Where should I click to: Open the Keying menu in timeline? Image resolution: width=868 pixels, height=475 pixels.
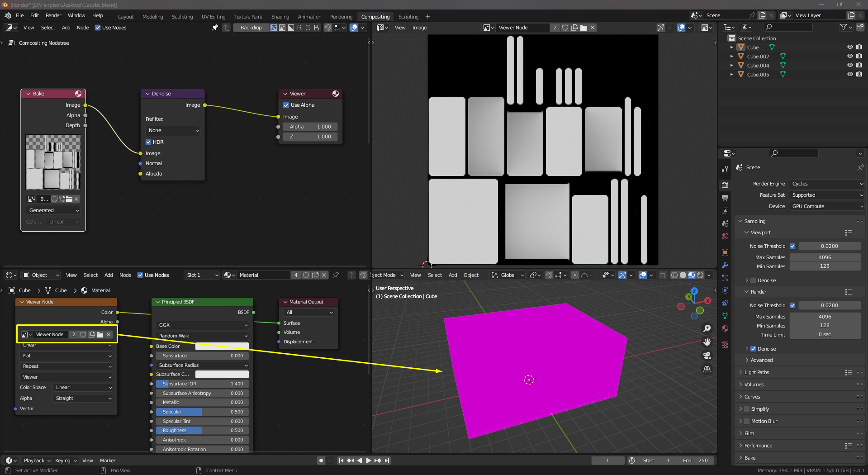tap(66, 461)
